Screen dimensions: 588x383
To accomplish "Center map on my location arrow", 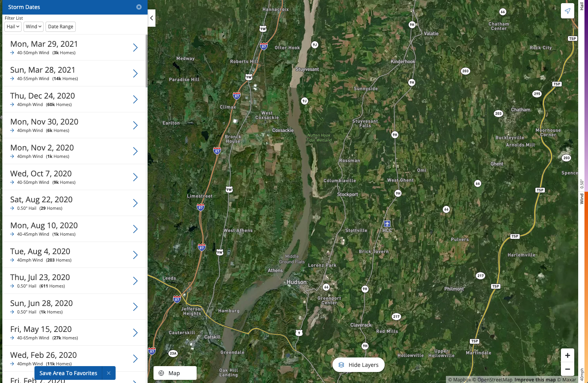I will coord(568,11).
